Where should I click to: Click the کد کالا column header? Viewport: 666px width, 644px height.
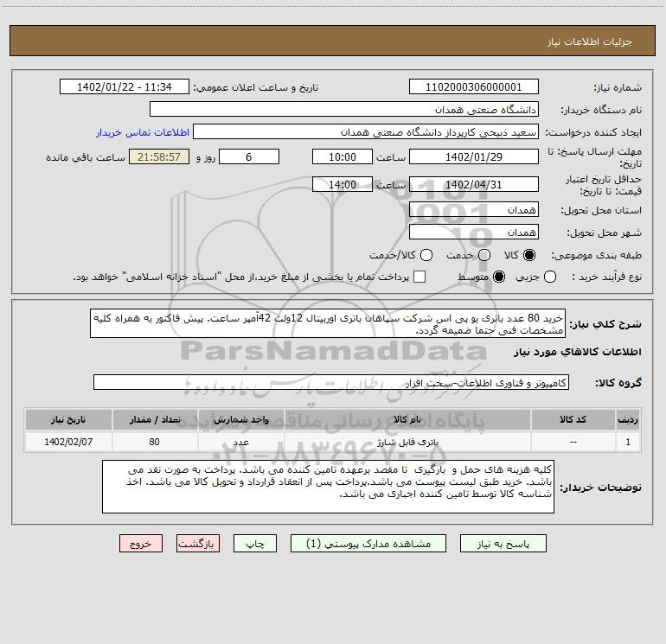coord(573,419)
